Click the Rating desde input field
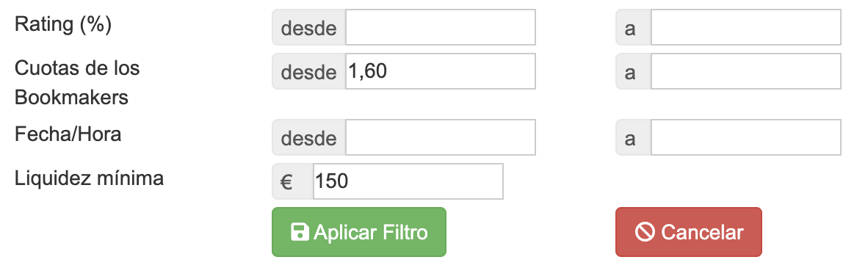Image resolution: width=868 pixels, height=279 pixels. coord(441,27)
